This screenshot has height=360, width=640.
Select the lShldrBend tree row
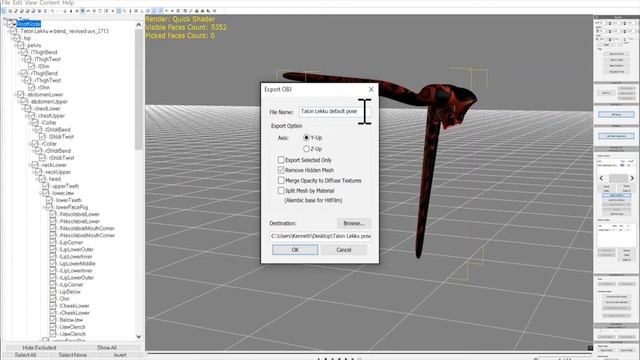tap(58, 130)
